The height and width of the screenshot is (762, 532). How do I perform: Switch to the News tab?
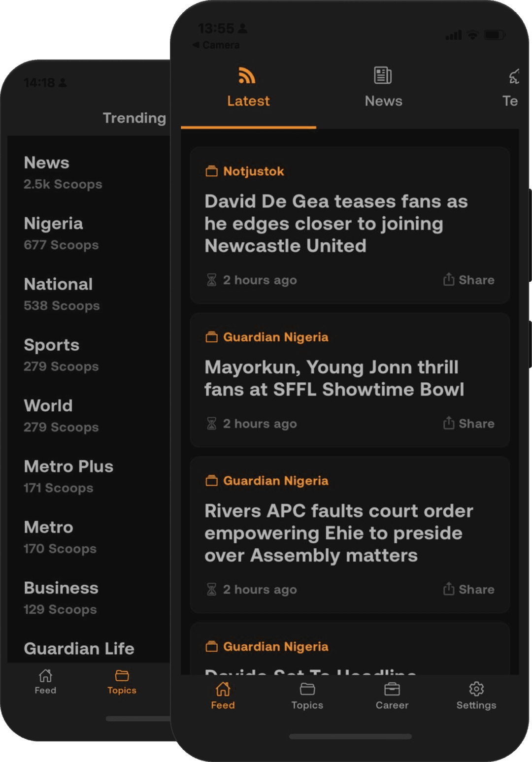pyautogui.click(x=383, y=100)
